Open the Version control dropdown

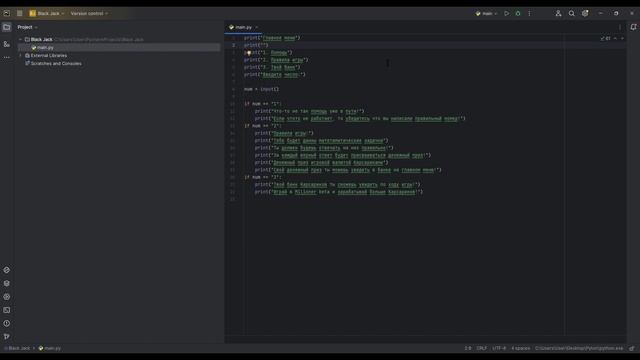pos(89,13)
